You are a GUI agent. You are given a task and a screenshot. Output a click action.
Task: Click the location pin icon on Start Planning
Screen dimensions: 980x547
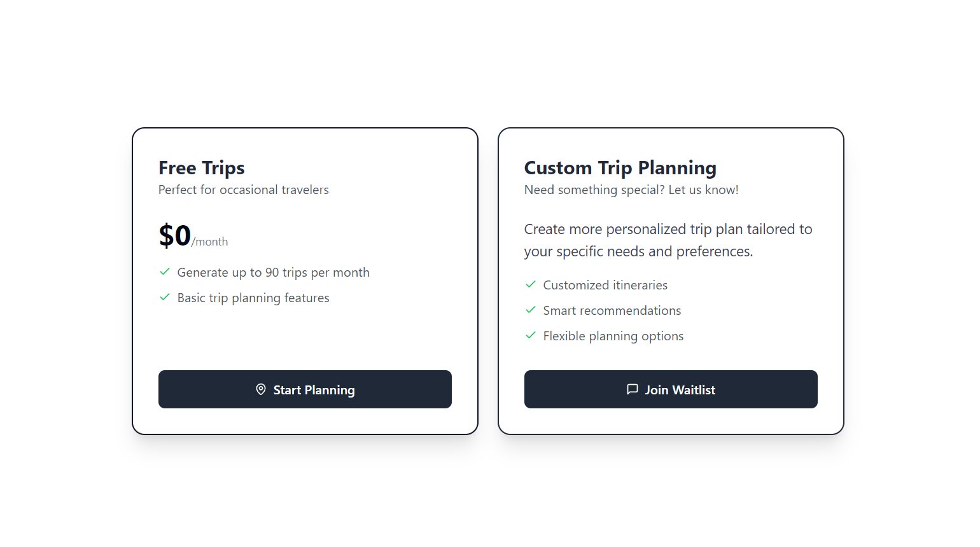(x=261, y=389)
